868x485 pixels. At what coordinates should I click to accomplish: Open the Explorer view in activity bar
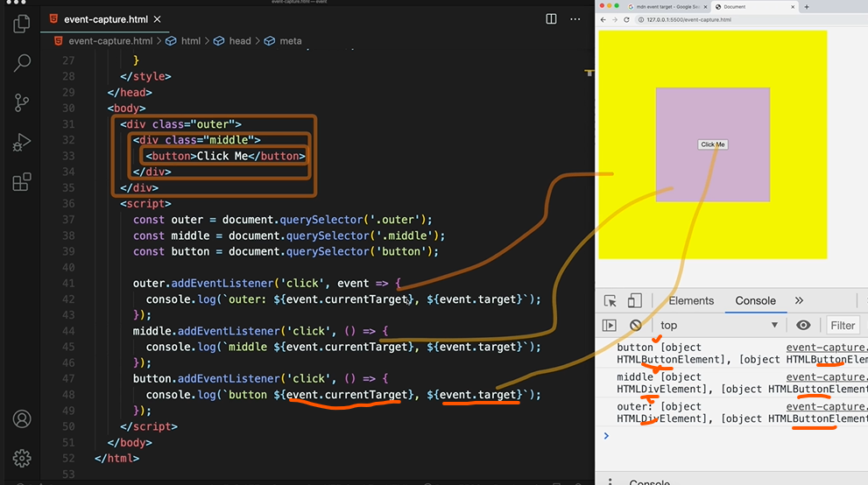[x=22, y=25]
